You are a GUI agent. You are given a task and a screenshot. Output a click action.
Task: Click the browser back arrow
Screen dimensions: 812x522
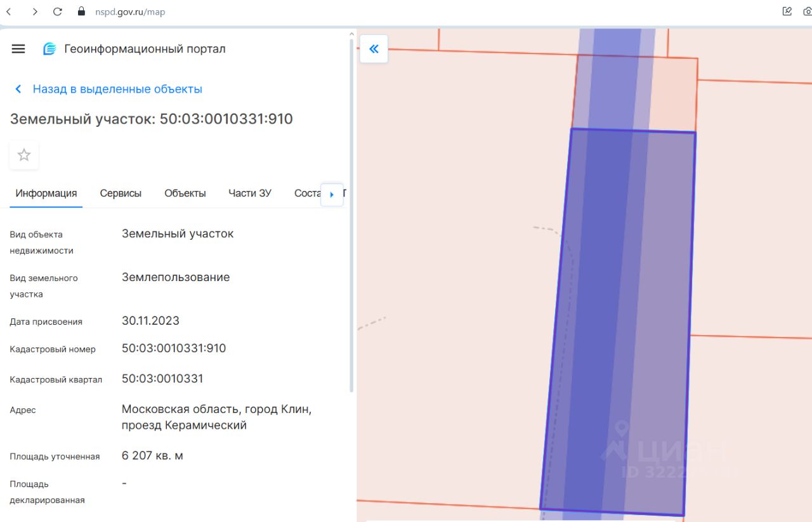pyautogui.click(x=9, y=11)
